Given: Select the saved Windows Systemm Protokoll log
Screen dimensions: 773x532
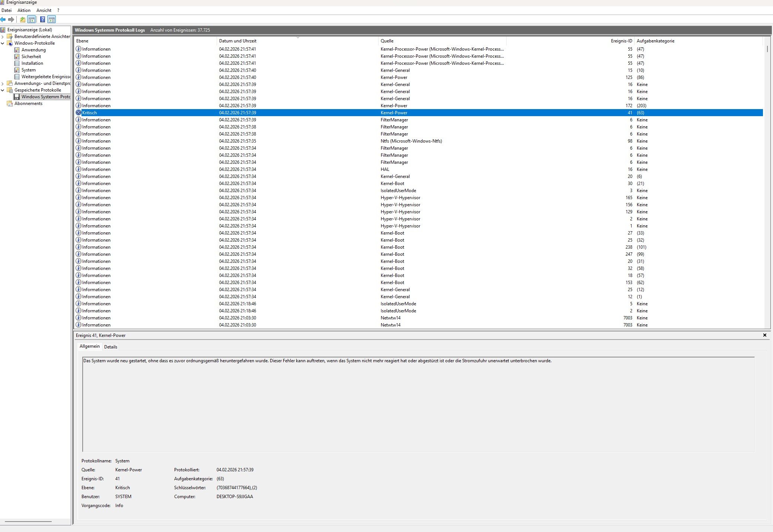Looking at the screenshot, I should (x=45, y=97).
